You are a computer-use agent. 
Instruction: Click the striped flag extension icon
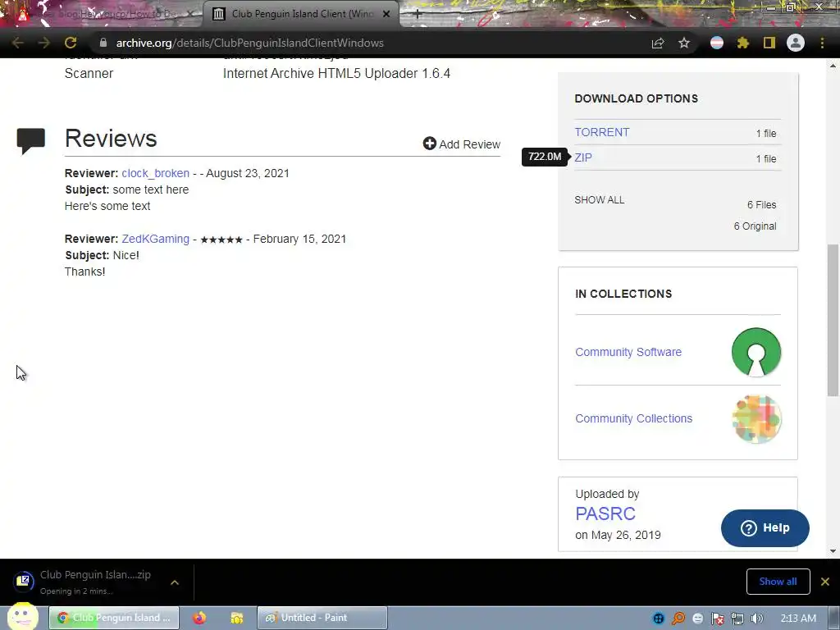tap(717, 43)
